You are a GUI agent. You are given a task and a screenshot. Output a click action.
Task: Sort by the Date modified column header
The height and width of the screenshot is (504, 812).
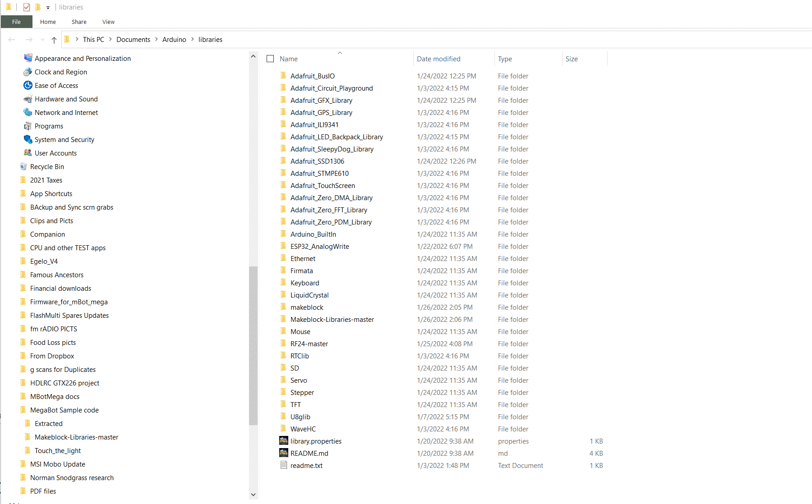pyautogui.click(x=438, y=59)
